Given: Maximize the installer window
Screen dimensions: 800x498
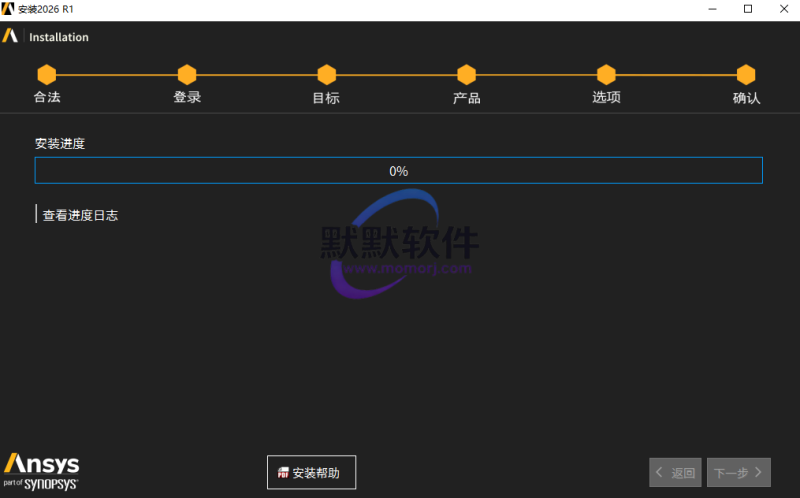Looking at the screenshot, I should (747, 9).
